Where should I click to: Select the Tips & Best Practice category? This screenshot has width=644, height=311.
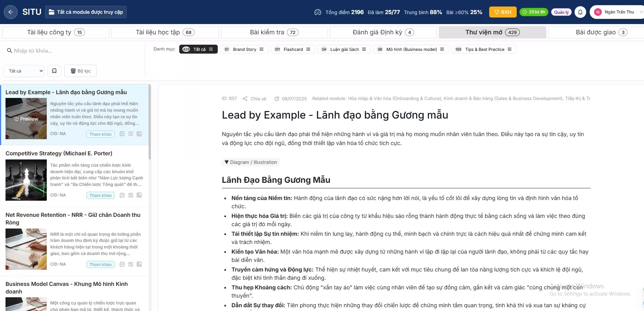(x=484, y=49)
